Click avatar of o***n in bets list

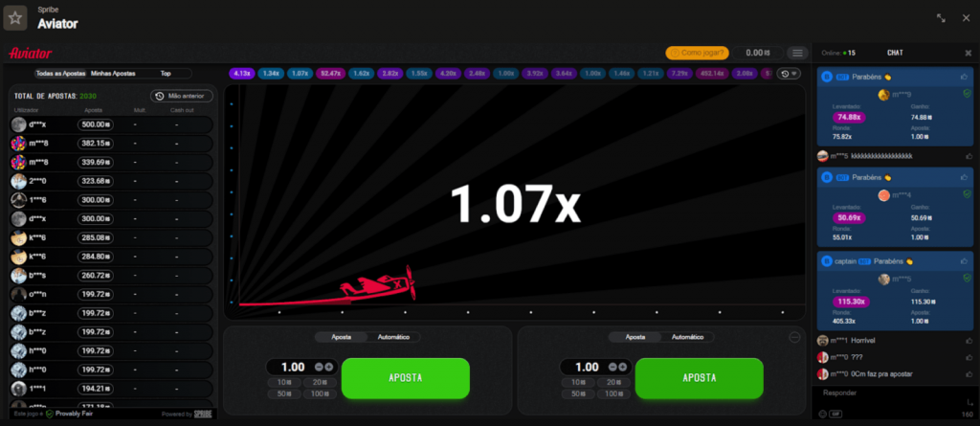click(x=19, y=295)
